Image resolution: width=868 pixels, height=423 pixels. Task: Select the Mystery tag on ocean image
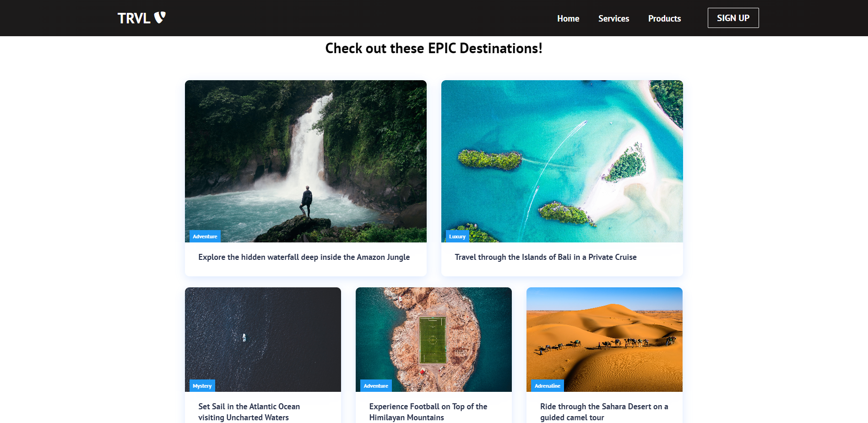[x=202, y=386]
